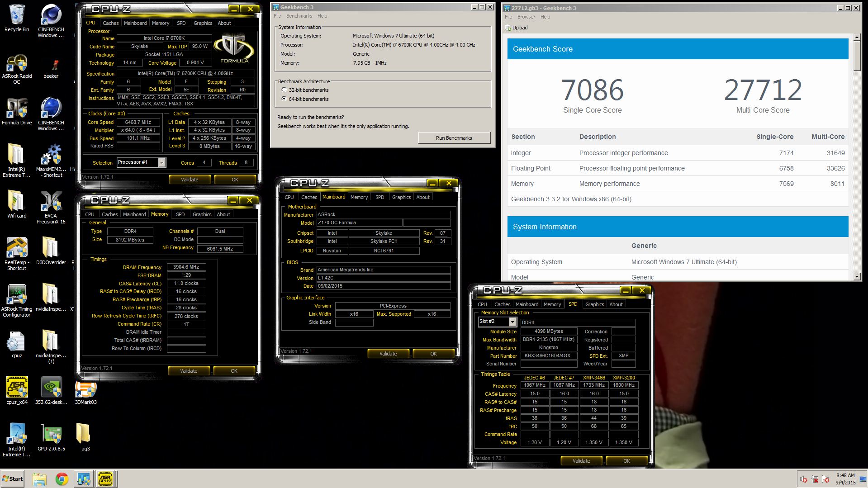The image size is (868, 488).
Task: Switch to SPD tab in CPU-Z Memory window
Action: click(x=180, y=214)
